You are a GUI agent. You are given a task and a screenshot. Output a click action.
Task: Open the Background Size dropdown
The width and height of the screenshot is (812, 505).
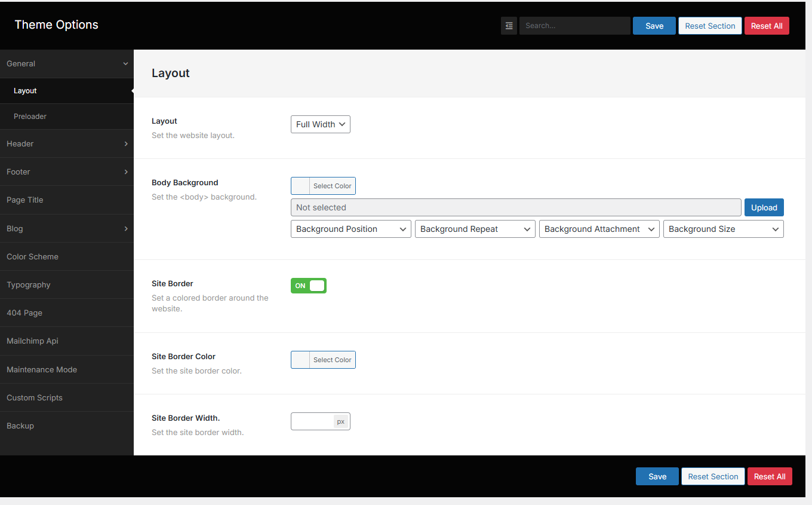point(724,229)
